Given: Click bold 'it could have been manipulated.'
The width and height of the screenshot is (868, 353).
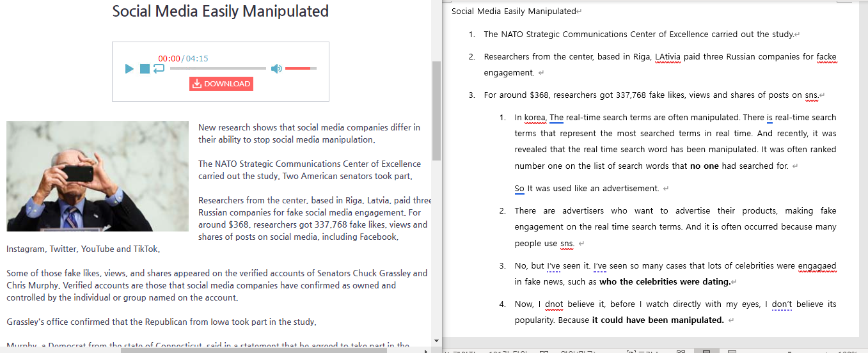Looking at the screenshot, I should tap(658, 320).
